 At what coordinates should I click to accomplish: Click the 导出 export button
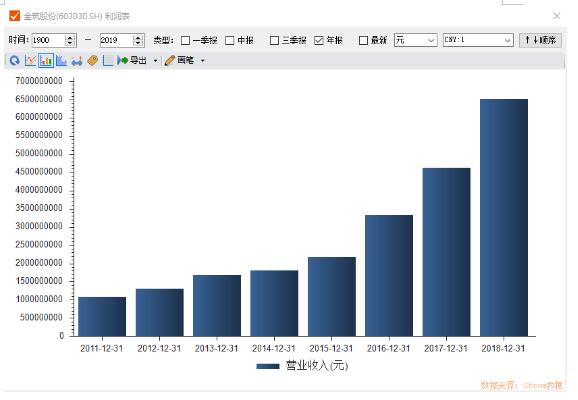[x=132, y=60]
